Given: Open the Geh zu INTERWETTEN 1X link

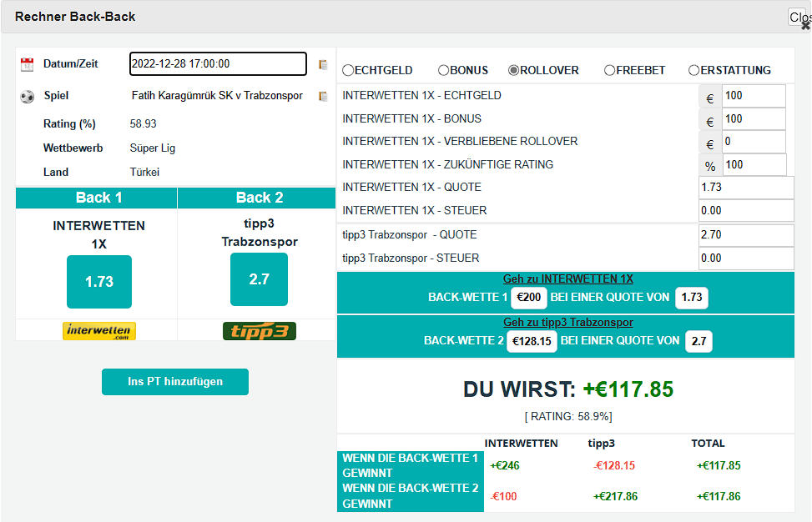Looking at the screenshot, I should [x=568, y=279].
